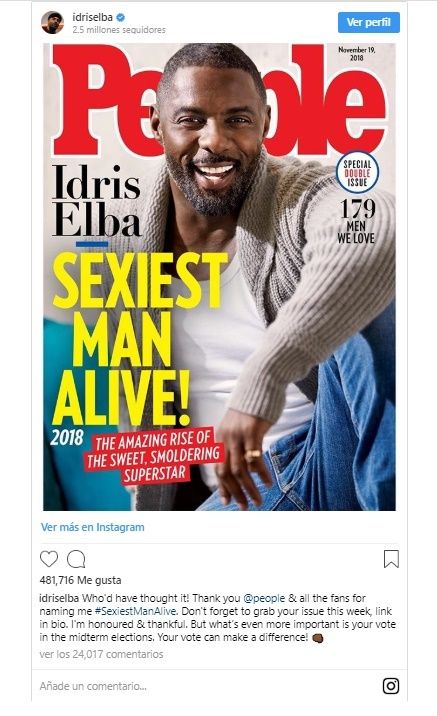The image size is (437, 716).
Task: Focus the Añade un comentario field
Action: pyautogui.click(x=205, y=686)
